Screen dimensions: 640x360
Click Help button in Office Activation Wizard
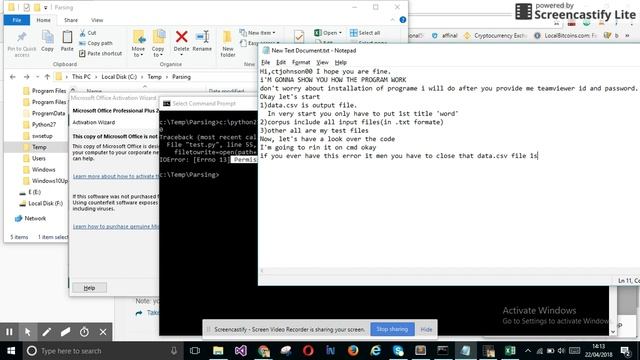(x=89, y=288)
